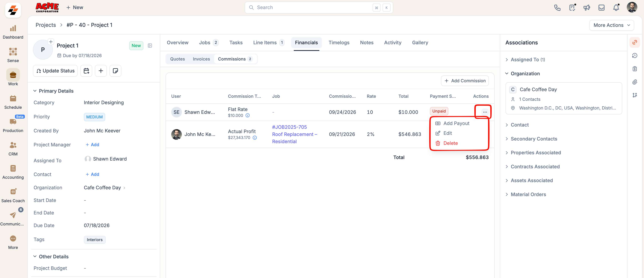Go to Dashboard in sidebar
The image size is (644, 278).
tap(13, 32)
